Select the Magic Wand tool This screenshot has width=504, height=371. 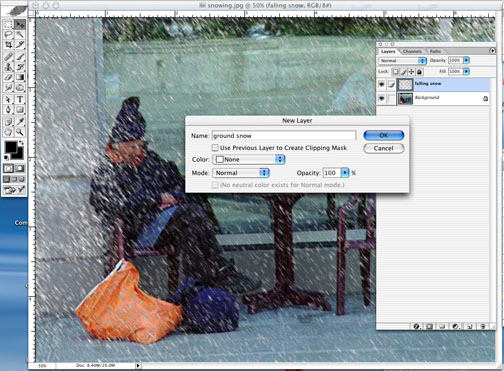pyautogui.click(x=20, y=35)
